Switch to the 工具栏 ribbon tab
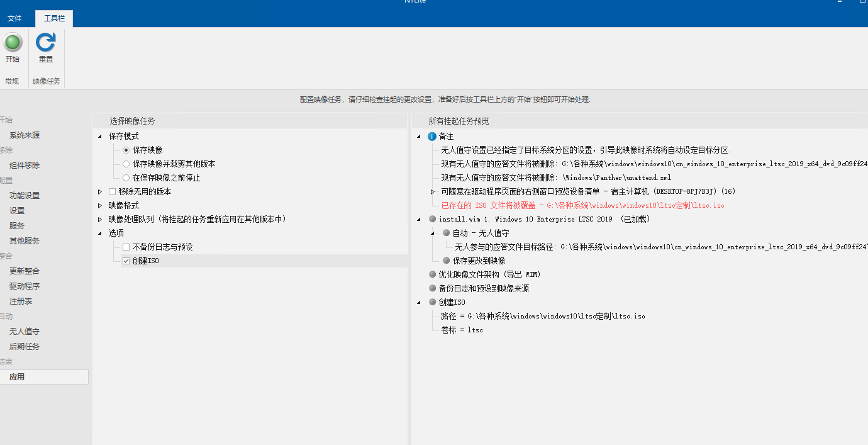Screen dimensions: 868x445 coord(54,18)
